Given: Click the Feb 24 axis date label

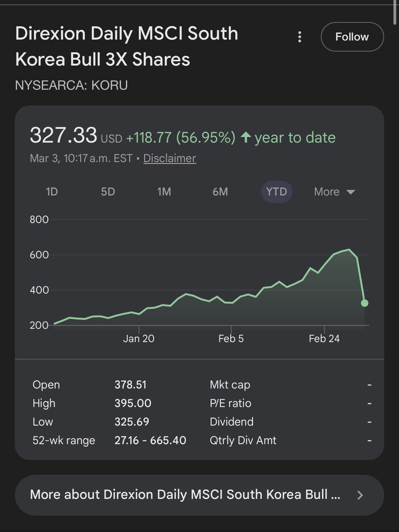Looking at the screenshot, I should tap(324, 339).
